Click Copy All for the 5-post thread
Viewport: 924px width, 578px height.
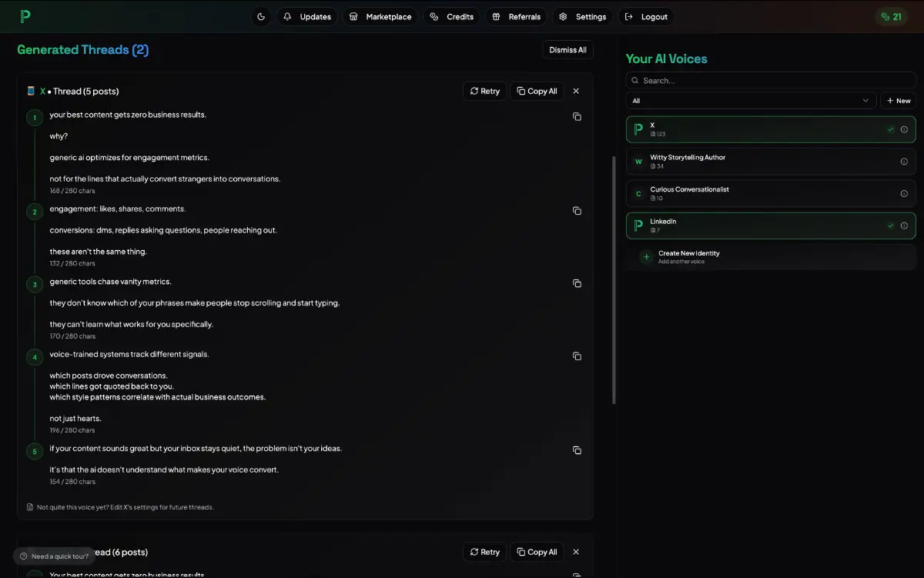click(x=537, y=91)
